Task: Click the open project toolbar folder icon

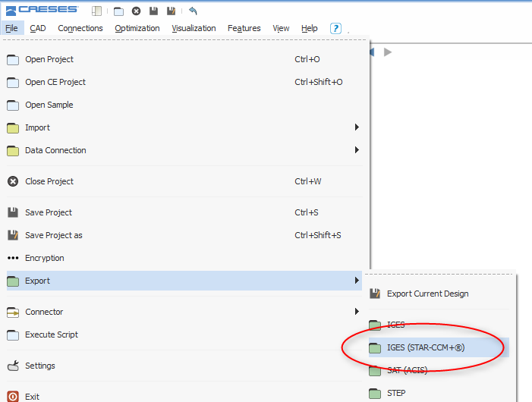Action: point(118,11)
